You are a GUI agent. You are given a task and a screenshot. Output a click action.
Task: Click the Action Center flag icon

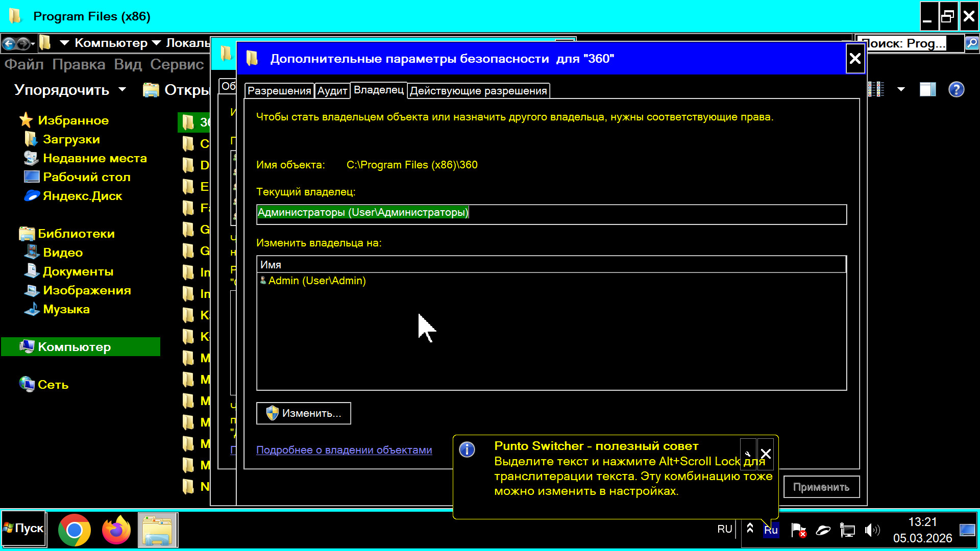798,530
